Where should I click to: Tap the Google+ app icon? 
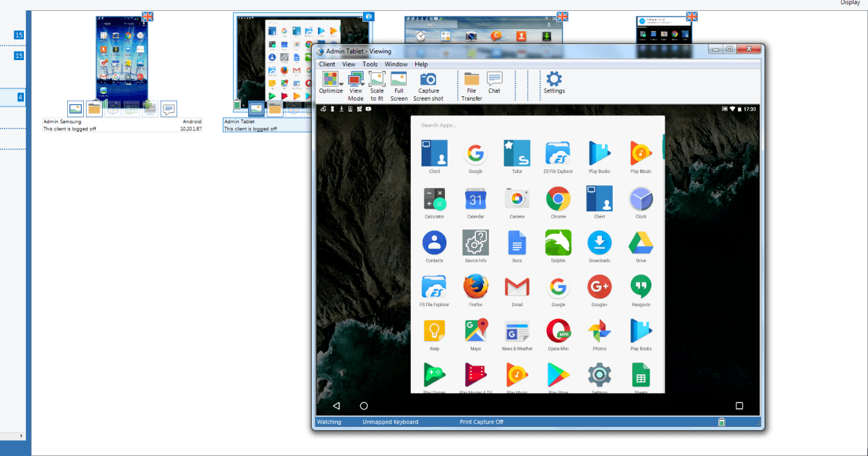pos(600,287)
